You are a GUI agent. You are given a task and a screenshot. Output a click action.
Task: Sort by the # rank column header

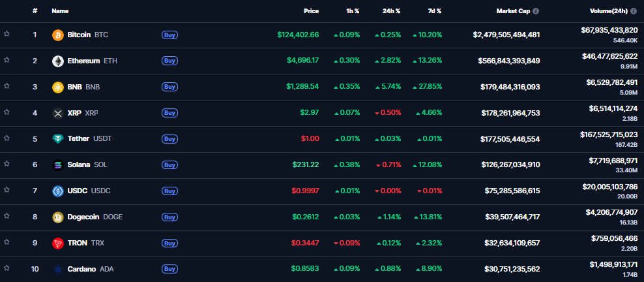35,11
